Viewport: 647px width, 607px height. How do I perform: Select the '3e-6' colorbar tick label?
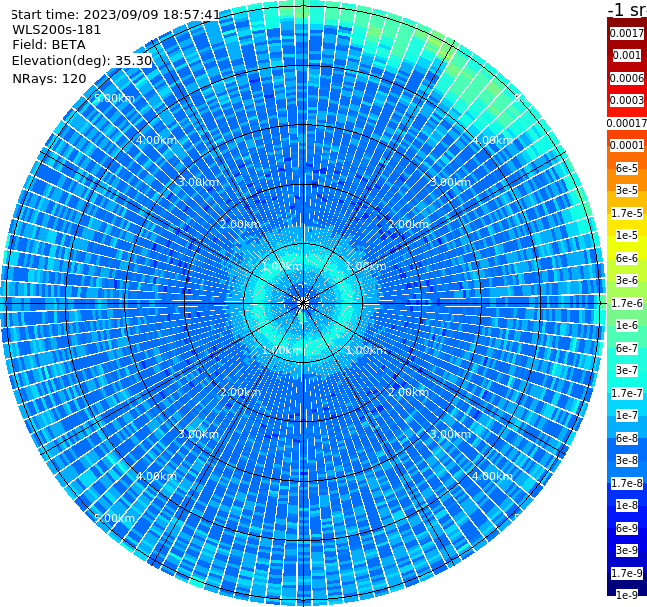627,280
